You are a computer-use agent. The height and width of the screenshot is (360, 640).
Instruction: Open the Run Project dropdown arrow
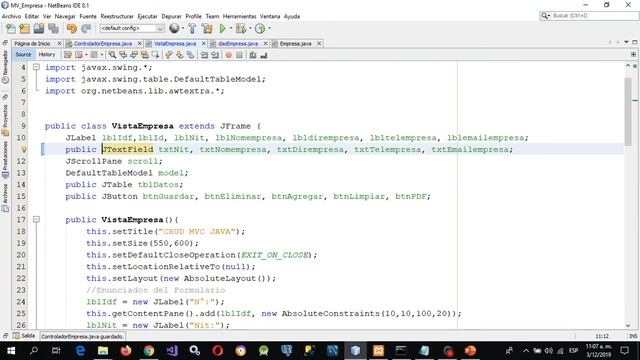point(231,29)
